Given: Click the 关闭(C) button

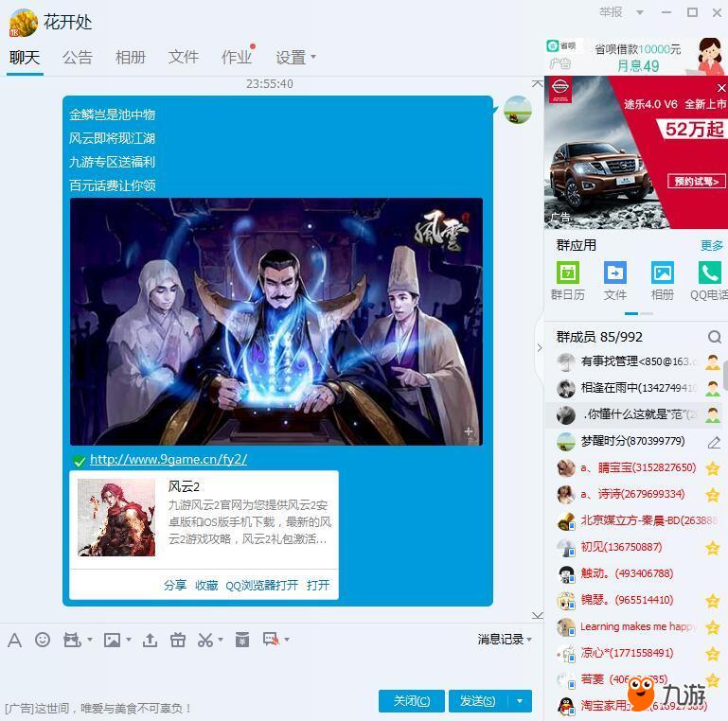Looking at the screenshot, I should [412, 701].
